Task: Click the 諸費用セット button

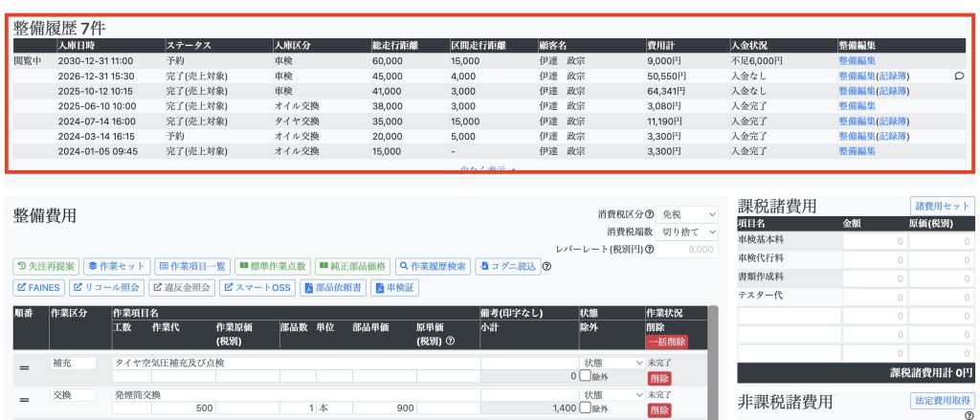Action: click(x=942, y=206)
